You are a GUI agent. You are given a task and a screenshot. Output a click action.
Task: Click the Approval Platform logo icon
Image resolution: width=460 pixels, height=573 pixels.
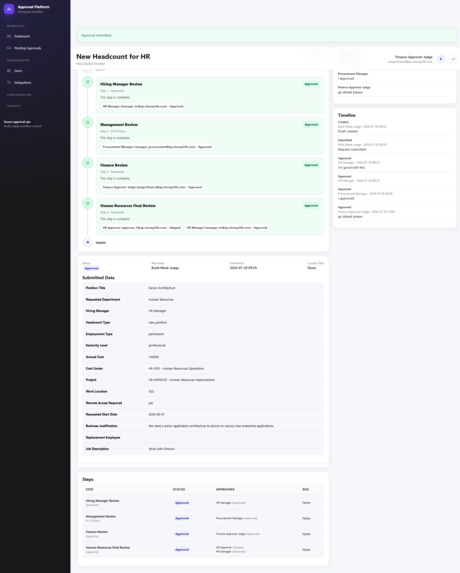(9, 9)
